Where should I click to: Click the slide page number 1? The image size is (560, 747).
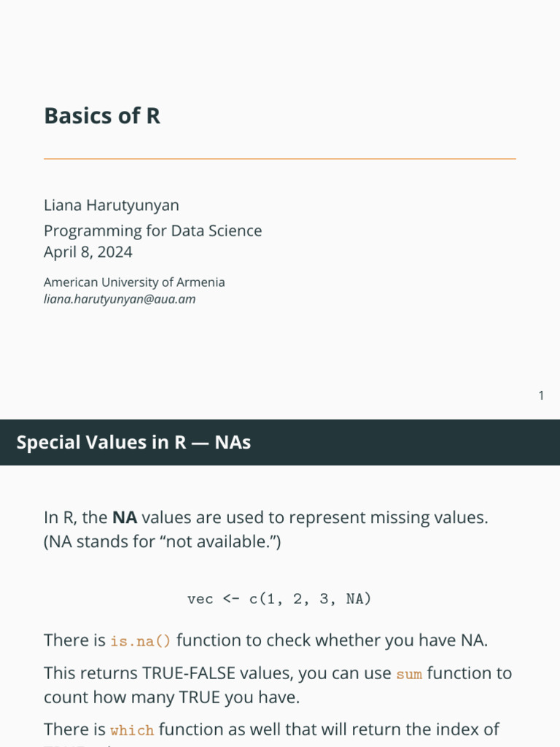click(x=541, y=396)
